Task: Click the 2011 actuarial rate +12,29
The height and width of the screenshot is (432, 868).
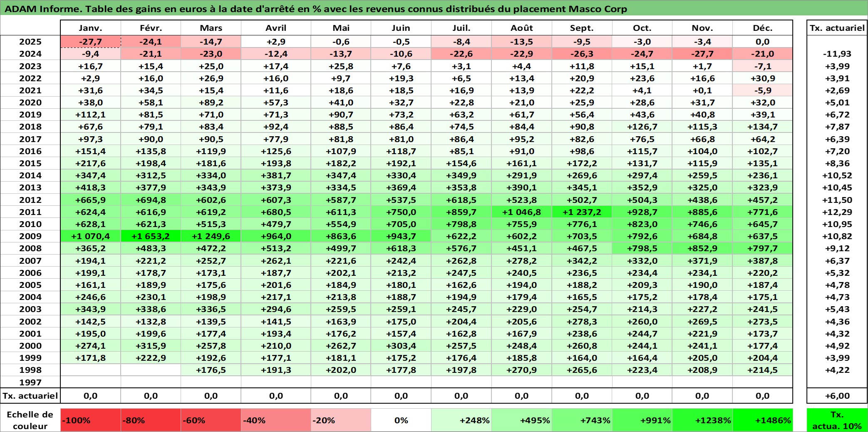Action: pyautogui.click(x=837, y=212)
